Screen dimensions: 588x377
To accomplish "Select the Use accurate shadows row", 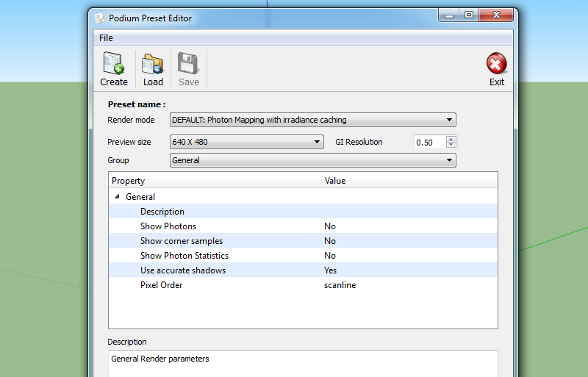I will click(x=303, y=270).
